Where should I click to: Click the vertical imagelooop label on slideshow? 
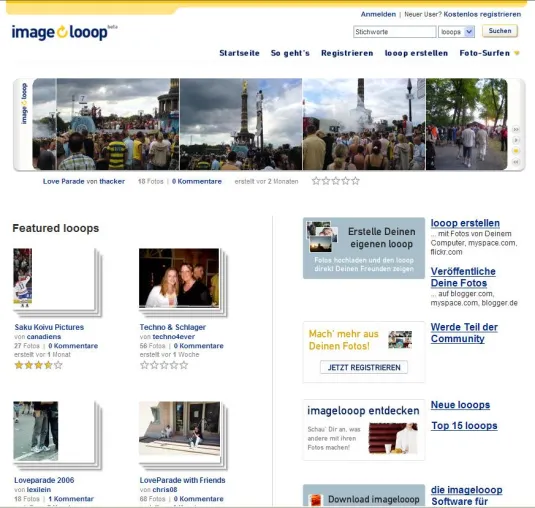[24, 103]
